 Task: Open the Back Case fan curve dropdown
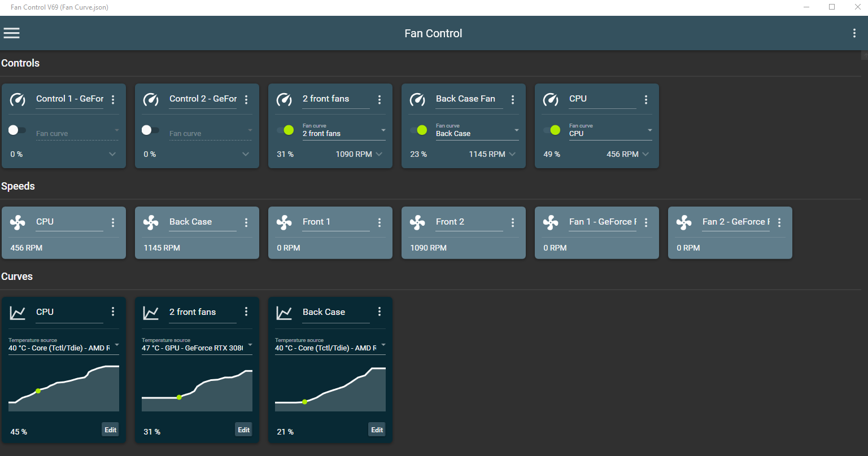click(477, 131)
